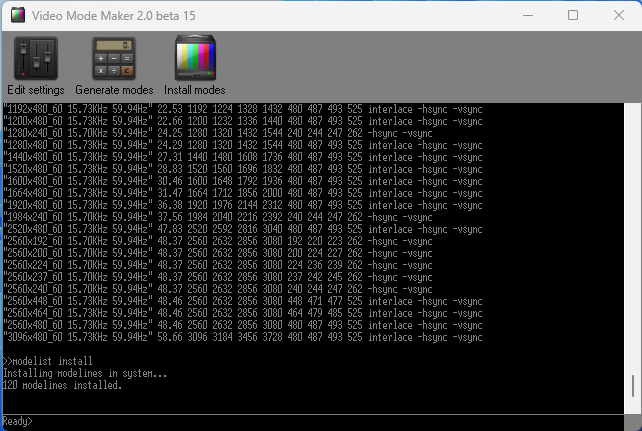Select the "2560x224_60" modeline row
The height and width of the screenshot is (431, 642).
click(218, 265)
